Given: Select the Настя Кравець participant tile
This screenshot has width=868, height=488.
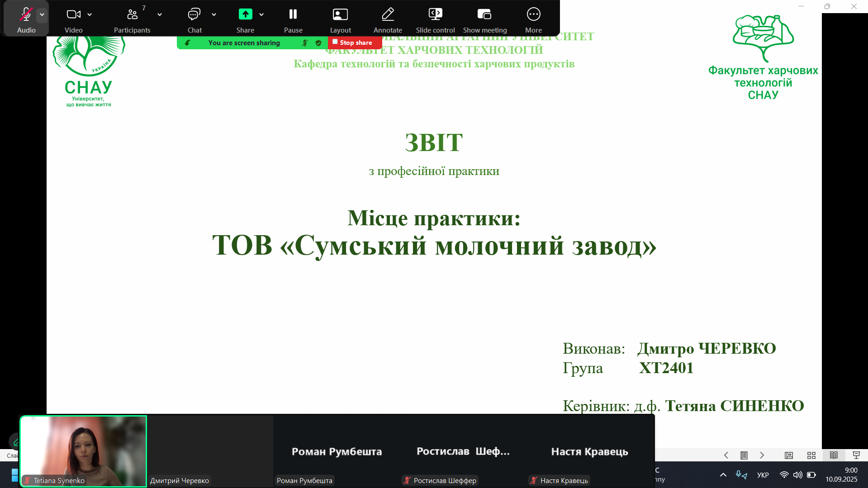Looking at the screenshot, I should tap(590, 451).
